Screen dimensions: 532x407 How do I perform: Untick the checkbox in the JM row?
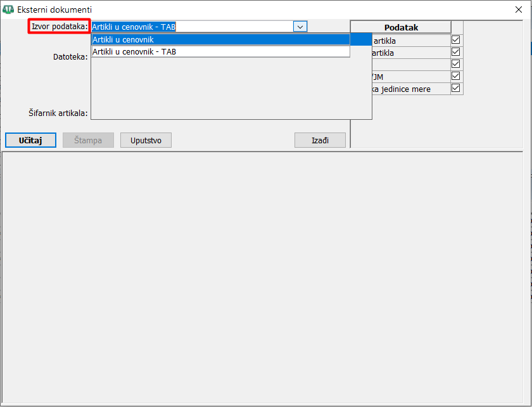pos(455,76)
